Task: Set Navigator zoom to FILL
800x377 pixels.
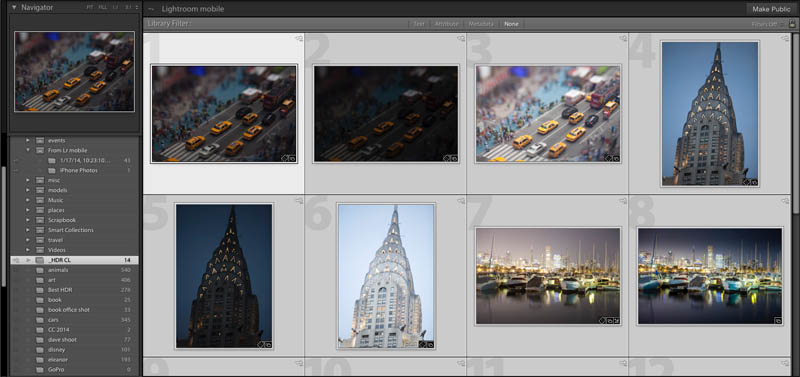Action: (103, 8)
